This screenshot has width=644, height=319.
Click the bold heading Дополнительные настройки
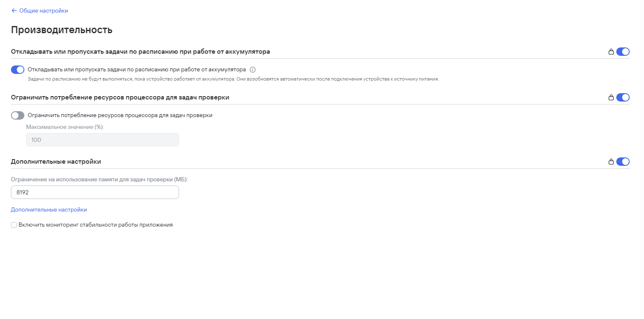tap(56, 162)
